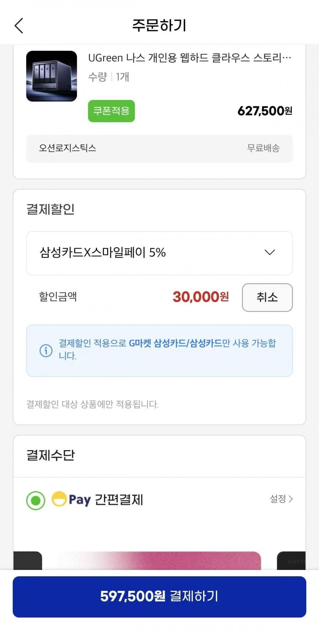The image size is (319, 644).
Task: Tap the green 쿠폰적용 coupon badge
Action: coord(111,111)
